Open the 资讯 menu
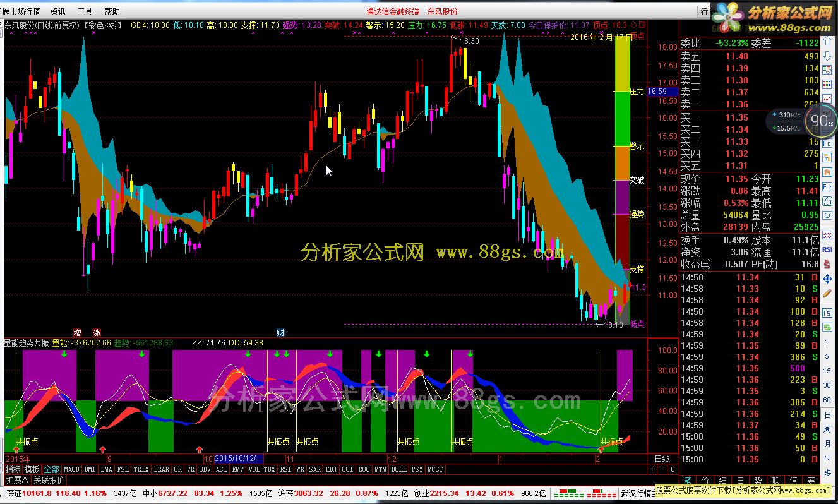Screen dimensions: 838x504 point(57,11)
